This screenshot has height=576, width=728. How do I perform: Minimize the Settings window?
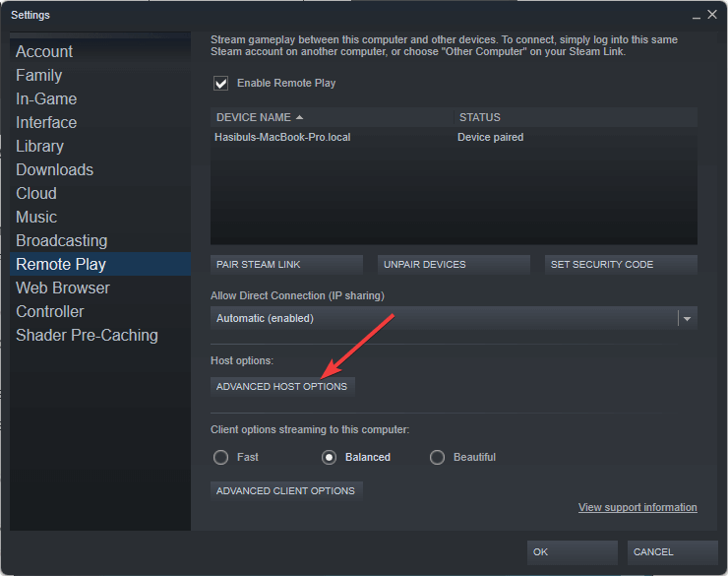coord(696,16)
